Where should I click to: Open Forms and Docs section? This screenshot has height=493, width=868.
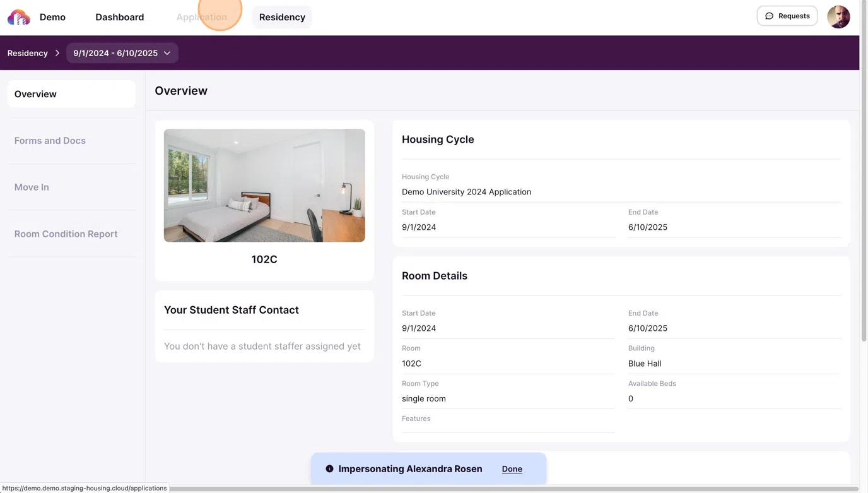[x=50, y=141]
